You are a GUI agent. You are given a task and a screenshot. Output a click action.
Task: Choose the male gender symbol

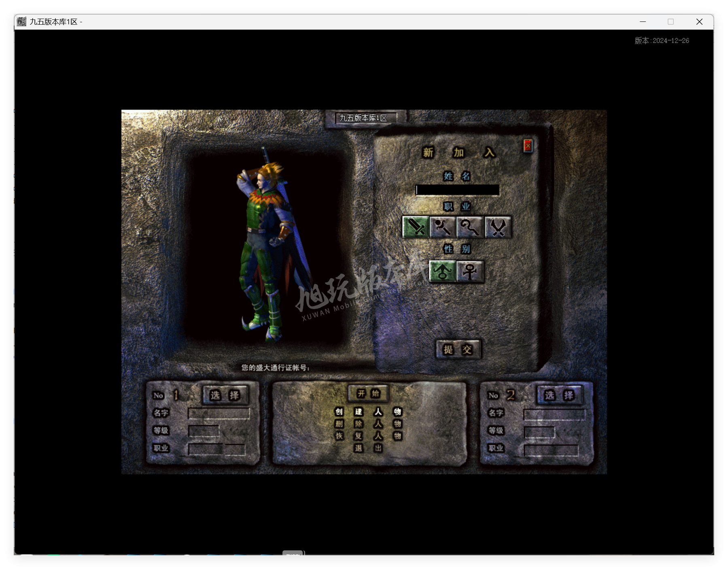442,271
